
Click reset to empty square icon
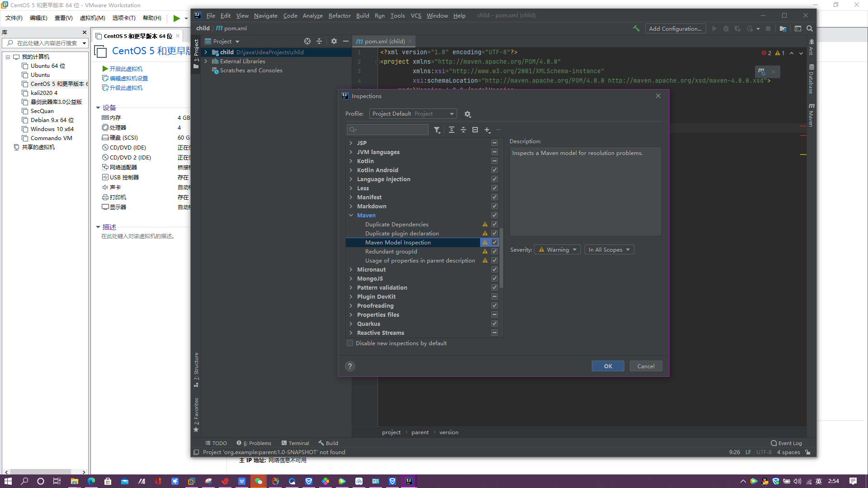tap(475, 130)
